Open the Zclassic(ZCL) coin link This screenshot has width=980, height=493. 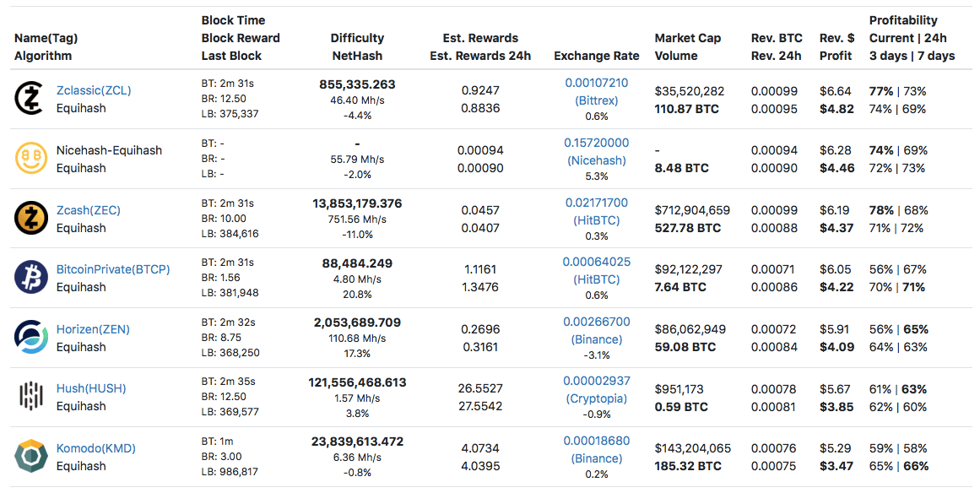click(94, 90)
